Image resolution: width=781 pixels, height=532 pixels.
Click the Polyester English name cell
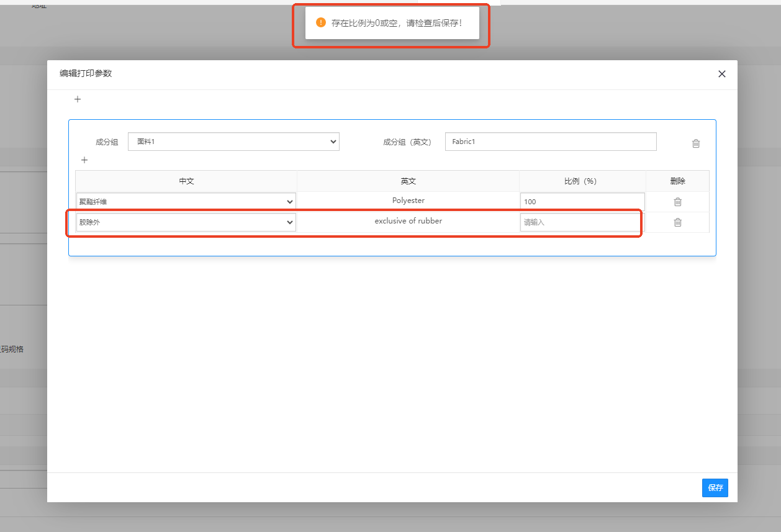(x=408, y=201)
